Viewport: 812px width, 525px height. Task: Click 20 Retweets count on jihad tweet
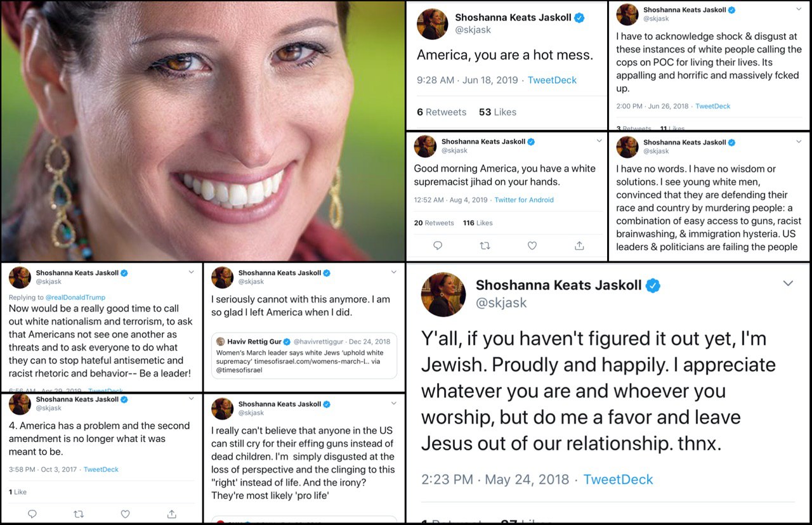point(434,223)
